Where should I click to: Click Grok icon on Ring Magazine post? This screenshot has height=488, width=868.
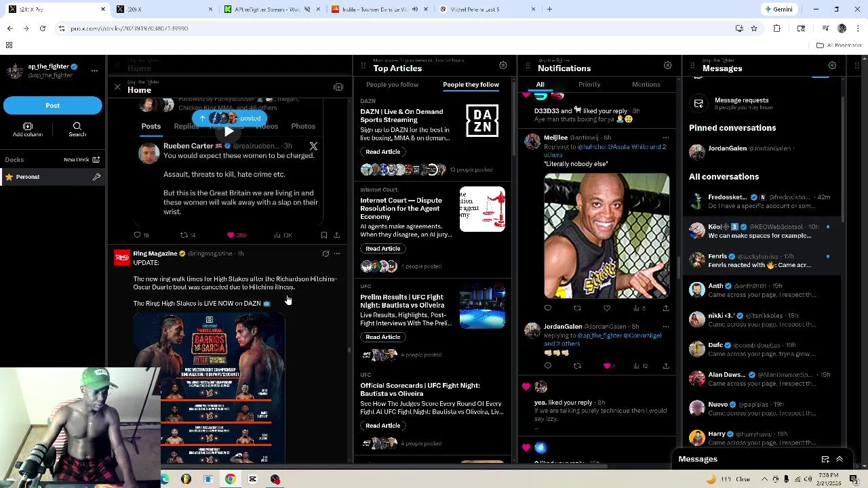(325, 253)
